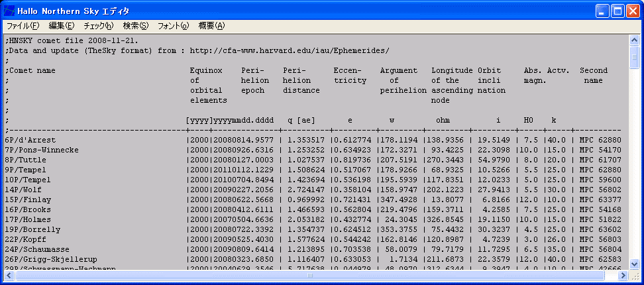
Task: Click the vertical scrollbar down arrow
Action: click(635, 264)
